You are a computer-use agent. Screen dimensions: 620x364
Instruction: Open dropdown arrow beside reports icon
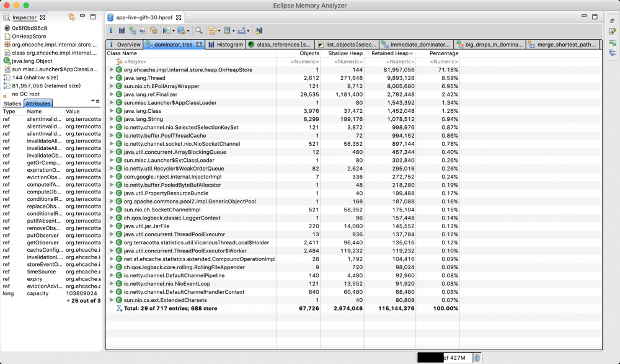pos(174,31)
